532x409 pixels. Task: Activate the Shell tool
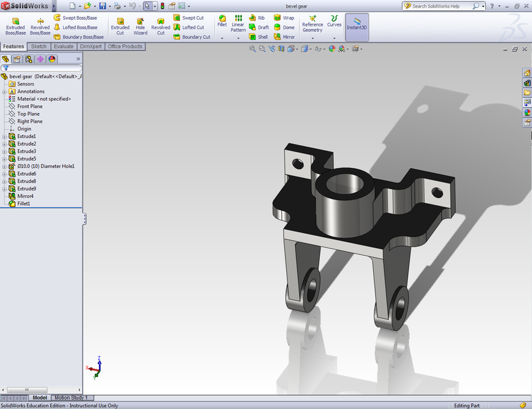coord(259,36)
